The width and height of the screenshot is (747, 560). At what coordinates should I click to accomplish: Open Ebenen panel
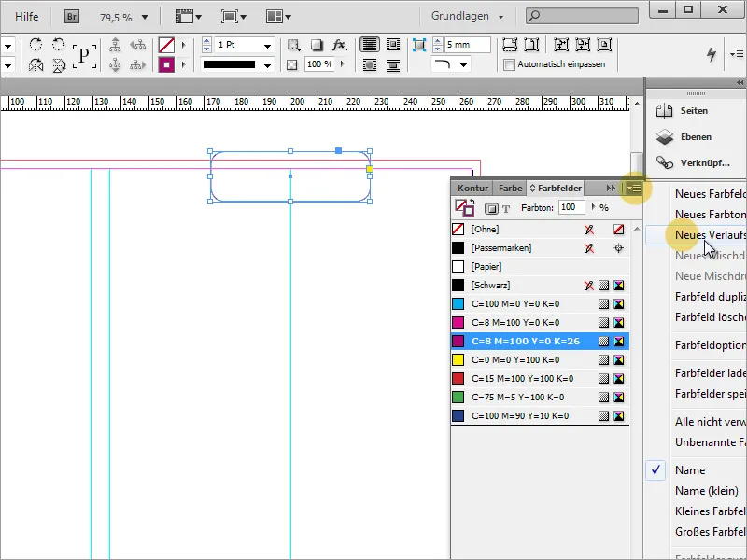(693, 136)
